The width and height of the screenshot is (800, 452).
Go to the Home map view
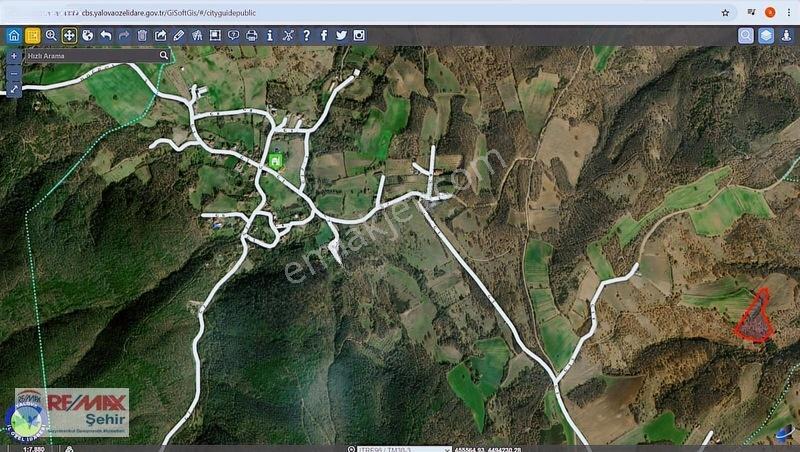point(14,35)
